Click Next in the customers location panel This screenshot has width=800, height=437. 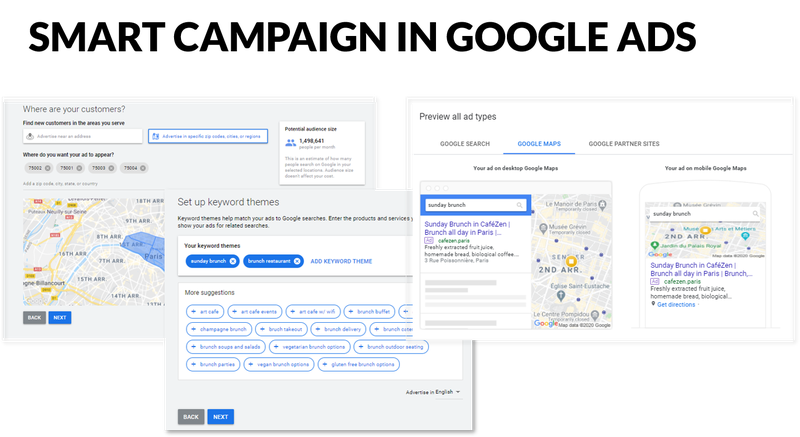coord(60,318)
